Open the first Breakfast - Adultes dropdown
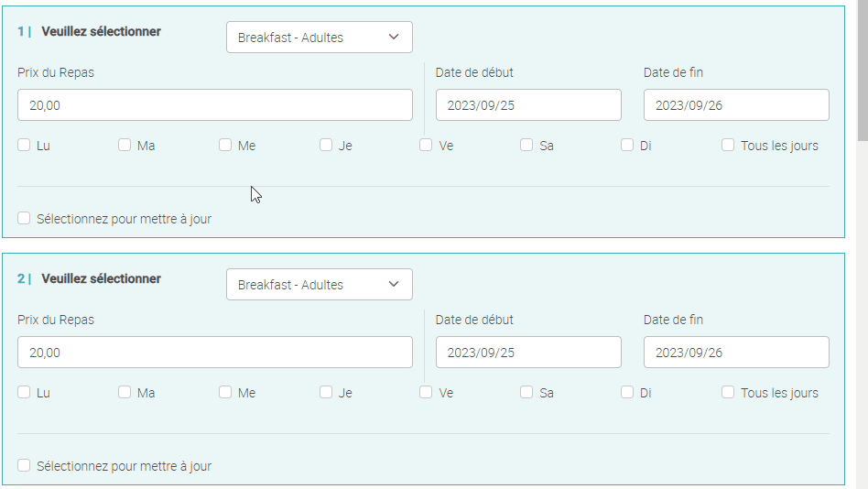This screenshot has height=489, width=868. 319,38
